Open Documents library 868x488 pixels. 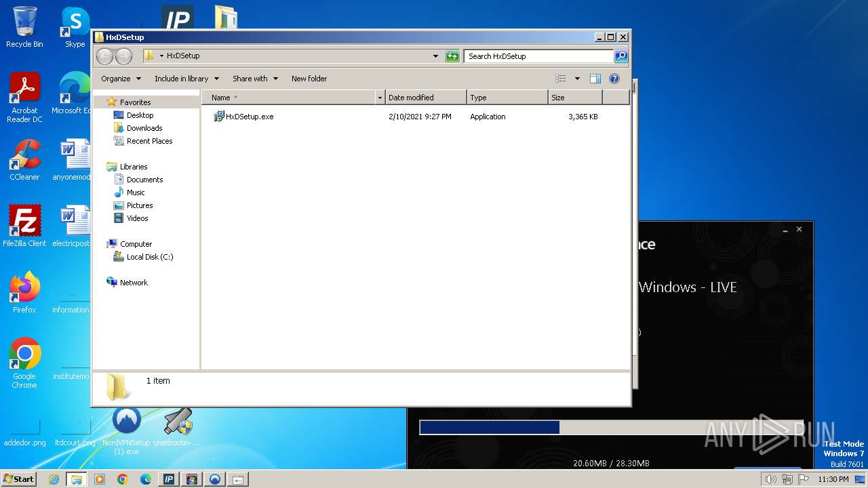coord(144,180)
